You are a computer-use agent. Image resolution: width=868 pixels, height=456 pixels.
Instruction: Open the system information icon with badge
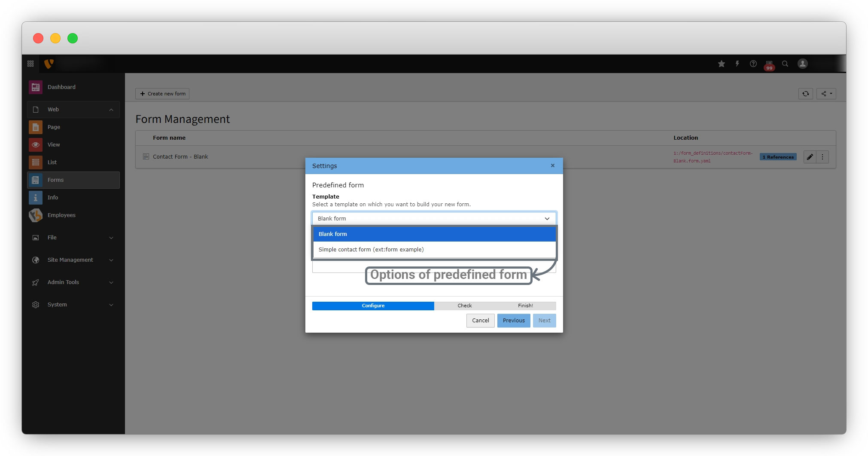pos(769,64)
